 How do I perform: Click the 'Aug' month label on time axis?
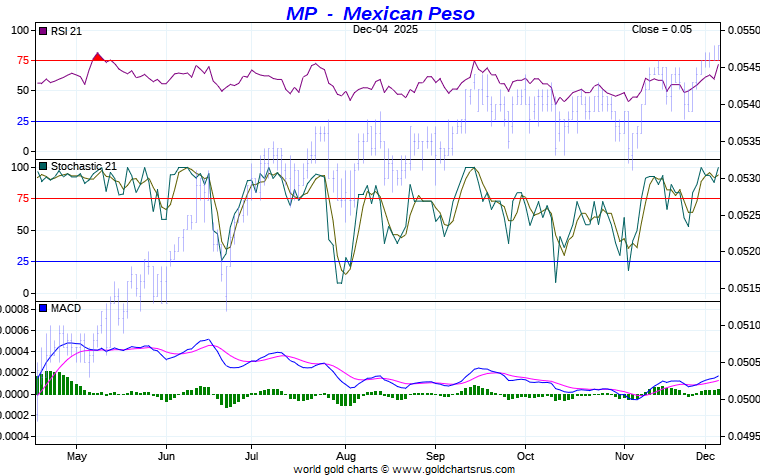point(346,456)
